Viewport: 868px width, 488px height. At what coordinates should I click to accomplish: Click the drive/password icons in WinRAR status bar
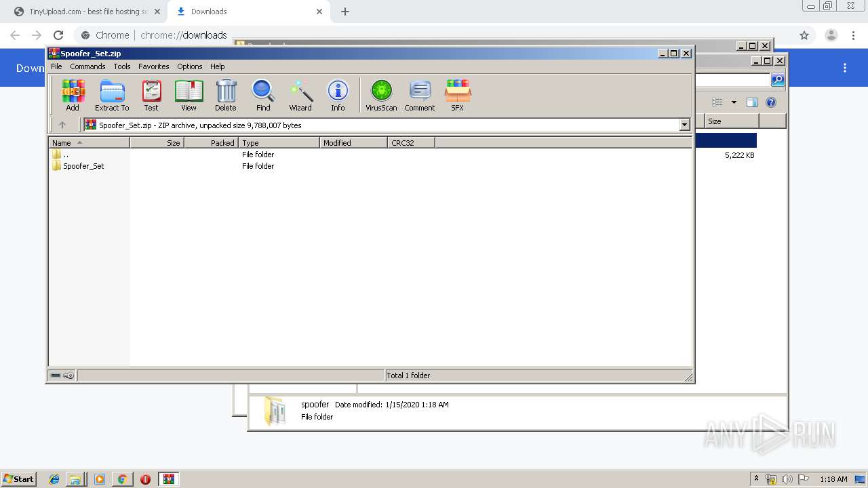[62, 375]
